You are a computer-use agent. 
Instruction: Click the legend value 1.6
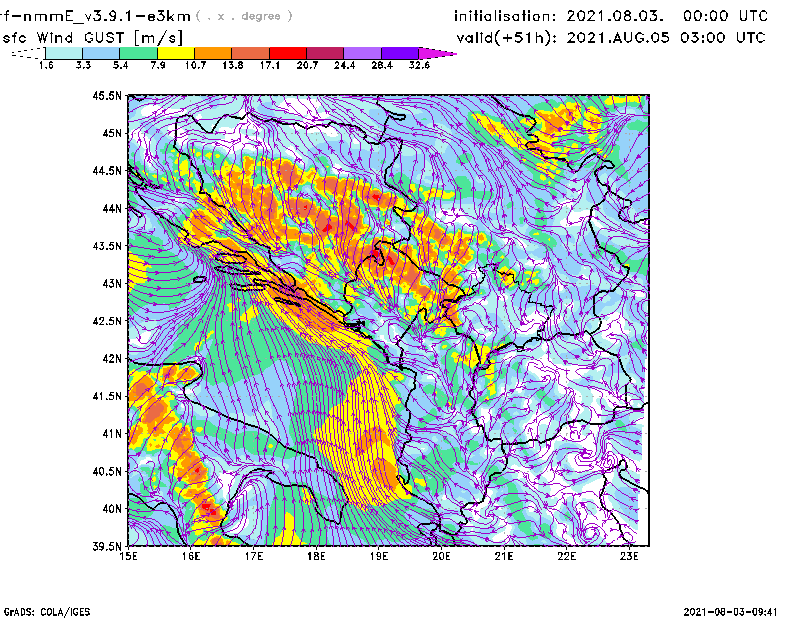pos(46,65)
